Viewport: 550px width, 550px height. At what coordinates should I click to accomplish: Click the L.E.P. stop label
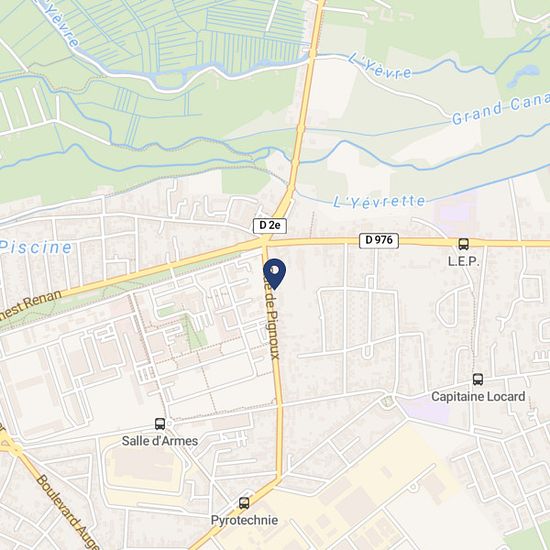pos(464,261)
